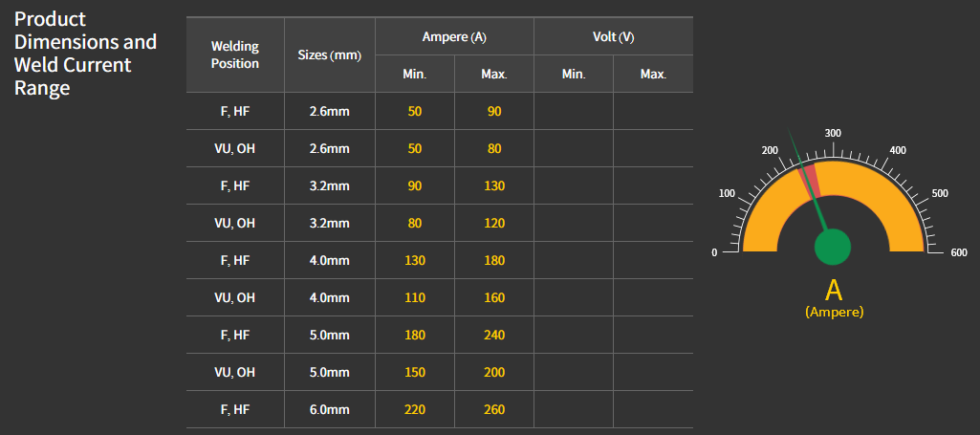Screen dimensions: 980x435
Task: Click the large yellow 'A' gauge symbol
Action: click(x=834, y=291)
